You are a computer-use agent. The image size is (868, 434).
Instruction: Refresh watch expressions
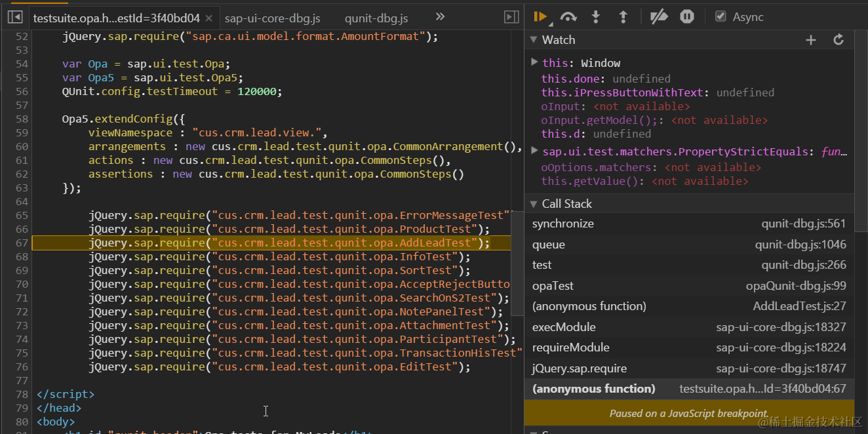[838, 40]
